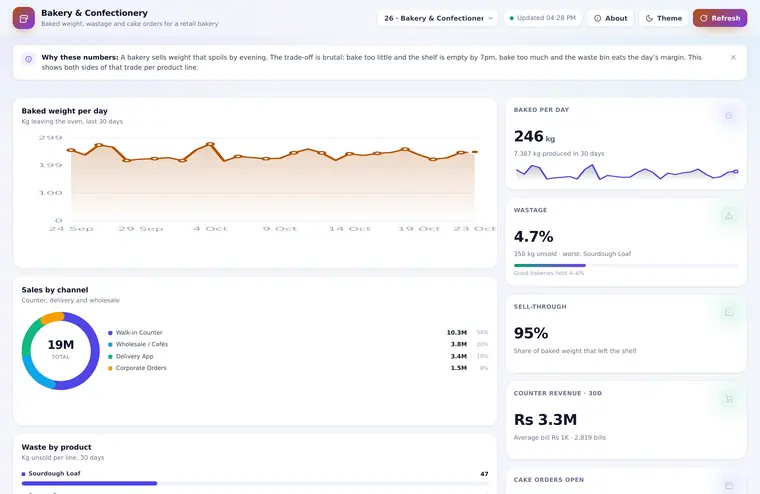Click the Wastage warning triangle icon
The height and width of the screenshot is (494, 760).
pyautogui.click(x=728, y=216)
